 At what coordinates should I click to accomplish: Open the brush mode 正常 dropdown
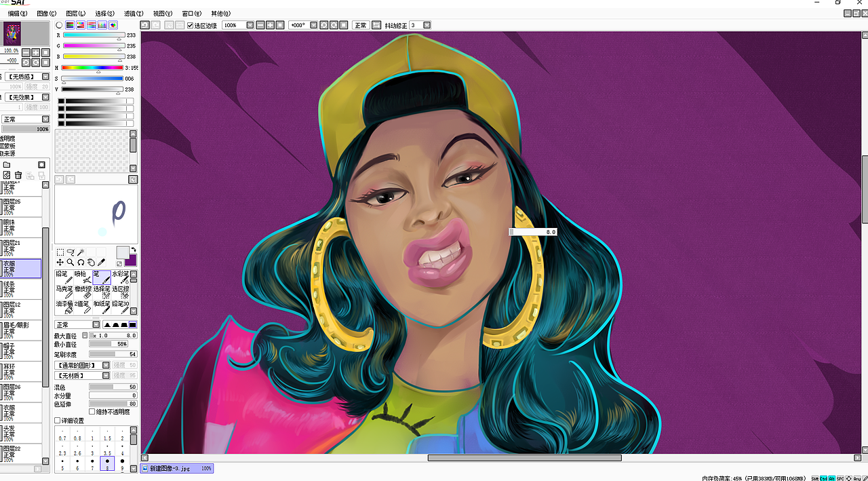96,325
